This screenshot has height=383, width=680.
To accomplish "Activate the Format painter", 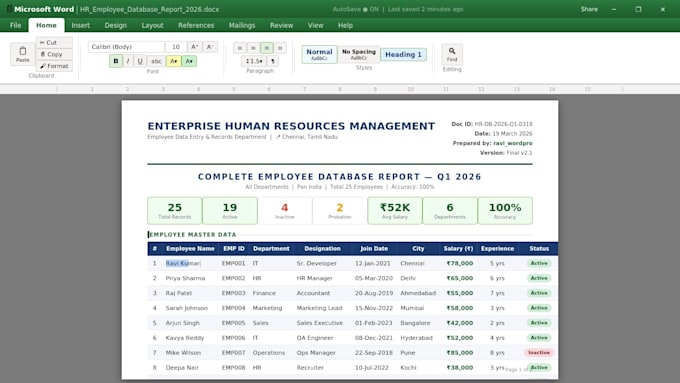I will (x=54, y=66).
